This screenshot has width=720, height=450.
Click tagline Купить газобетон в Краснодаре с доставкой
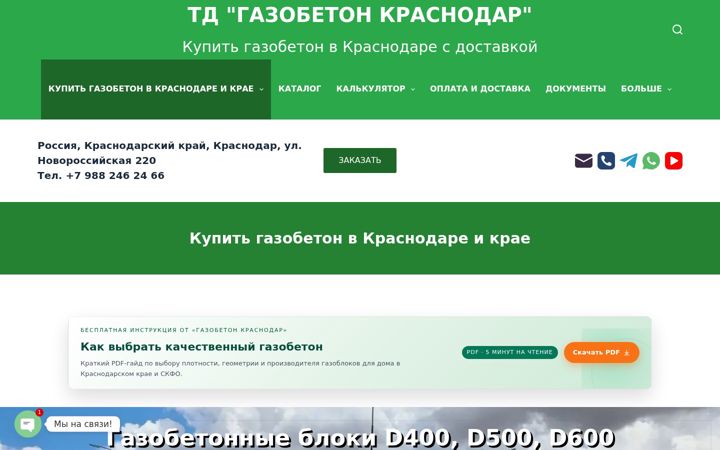coord(360,47)
